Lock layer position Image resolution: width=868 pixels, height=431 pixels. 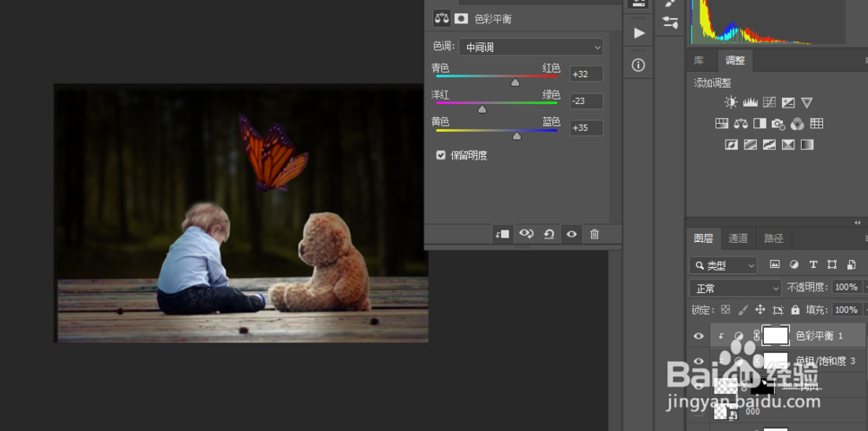coord(760,310)
